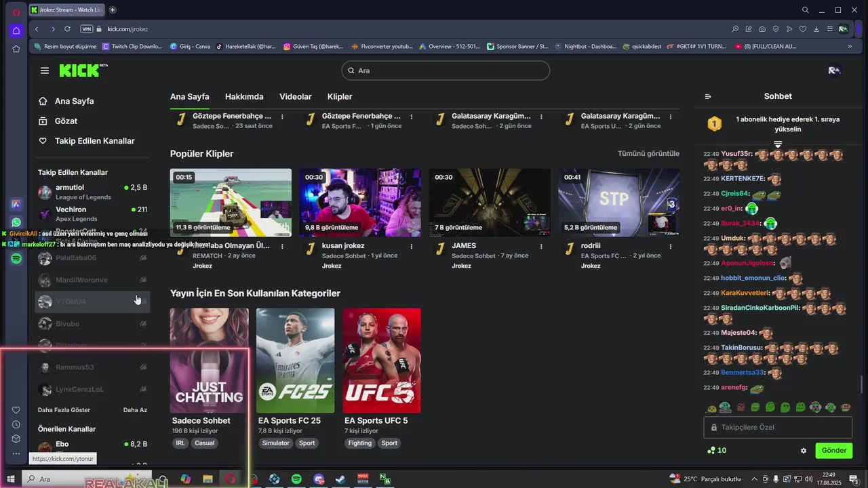Open armutlol channel in followed list

point(92,192)
